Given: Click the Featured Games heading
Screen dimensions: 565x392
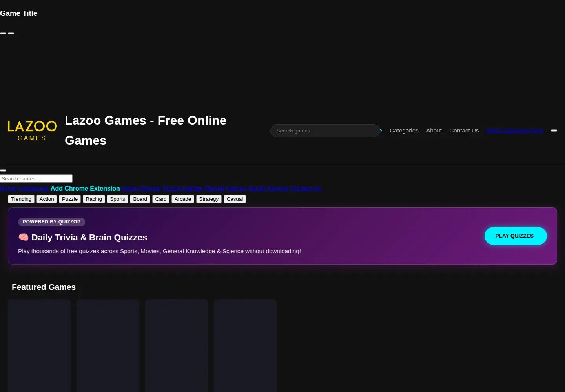Looking at the screenshot, I should click(x=44, y=287).
